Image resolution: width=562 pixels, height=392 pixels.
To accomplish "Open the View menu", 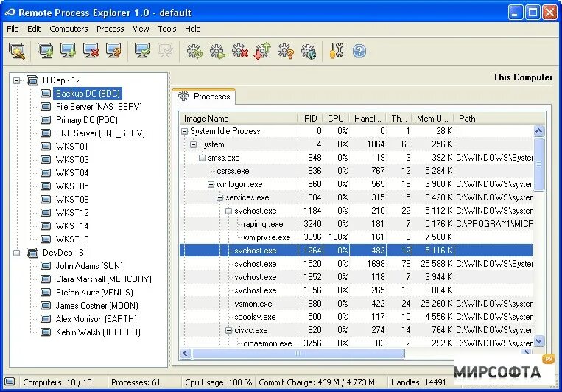I will coord(141,29).
